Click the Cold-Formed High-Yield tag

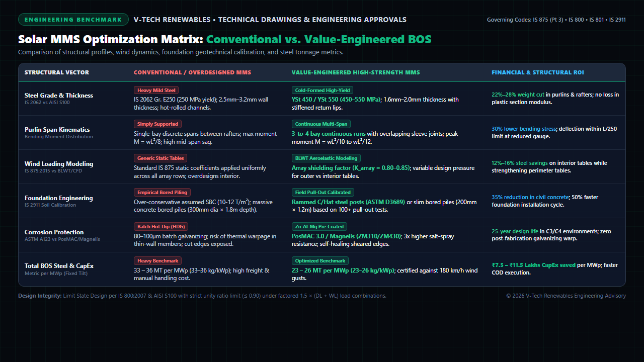coord(323,90)
